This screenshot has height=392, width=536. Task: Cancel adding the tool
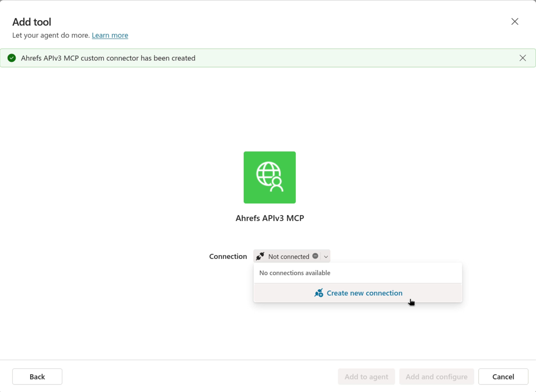pos(503,377)
